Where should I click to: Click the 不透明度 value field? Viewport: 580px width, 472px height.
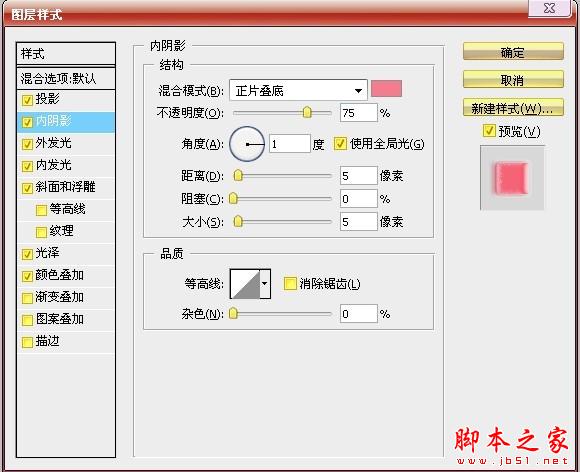pos(358,112)
